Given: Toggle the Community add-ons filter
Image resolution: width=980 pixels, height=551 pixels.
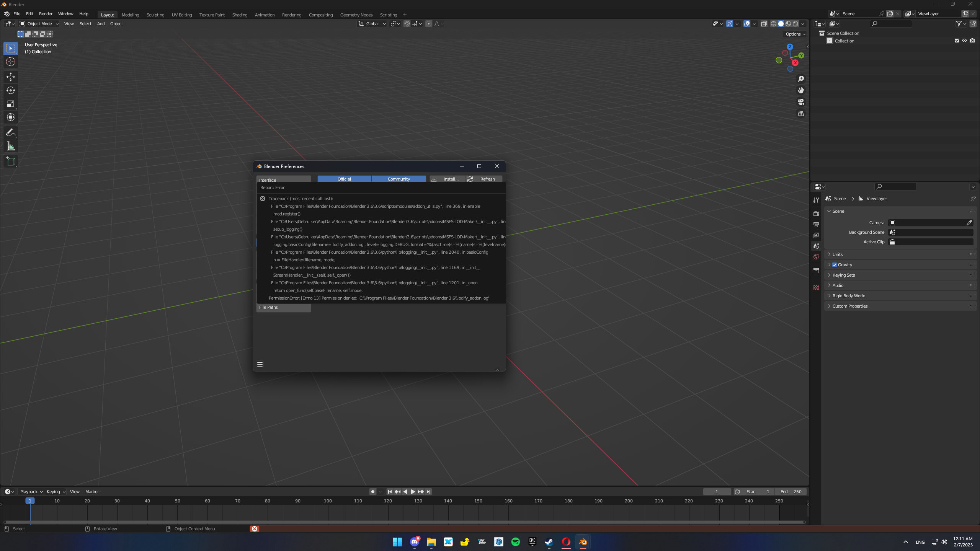Looking at the screenshot, I should (399, 179).
